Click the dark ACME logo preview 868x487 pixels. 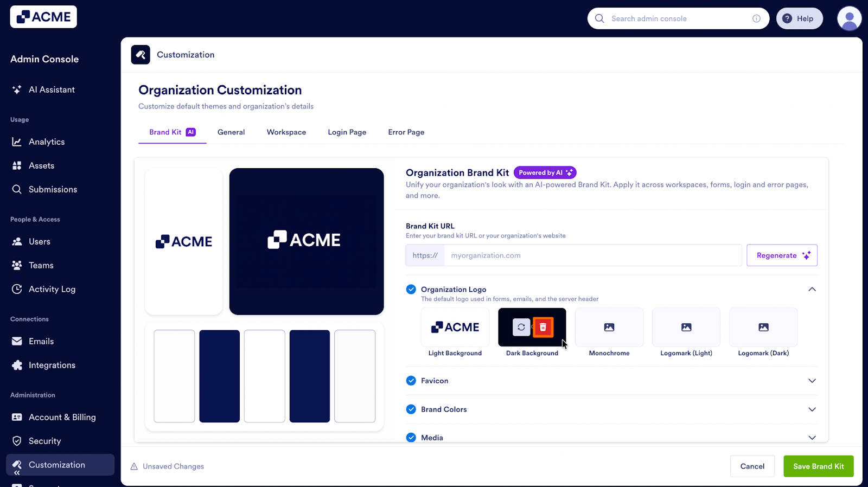307,241
